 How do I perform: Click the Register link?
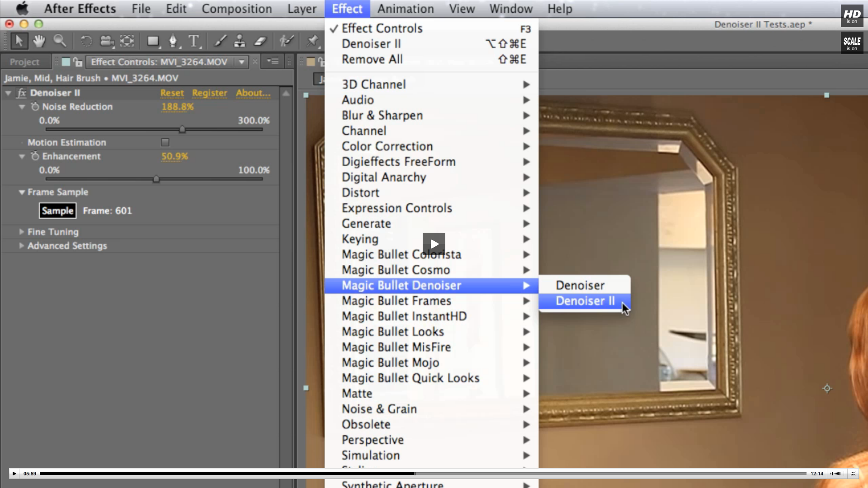(x=210, y=93)
